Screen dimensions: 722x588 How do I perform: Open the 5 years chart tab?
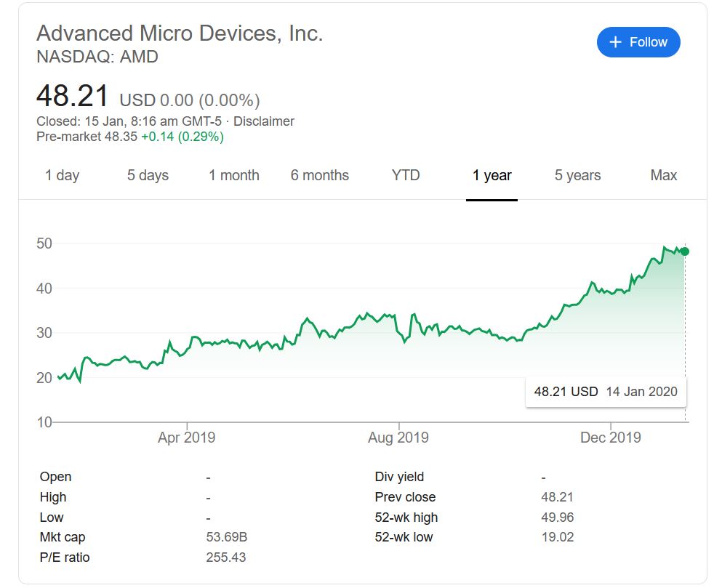(x=577, y=175)
